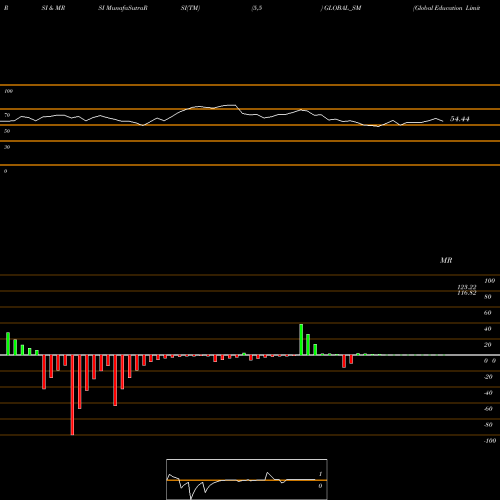Click the MR panel title label

[446, 260]
